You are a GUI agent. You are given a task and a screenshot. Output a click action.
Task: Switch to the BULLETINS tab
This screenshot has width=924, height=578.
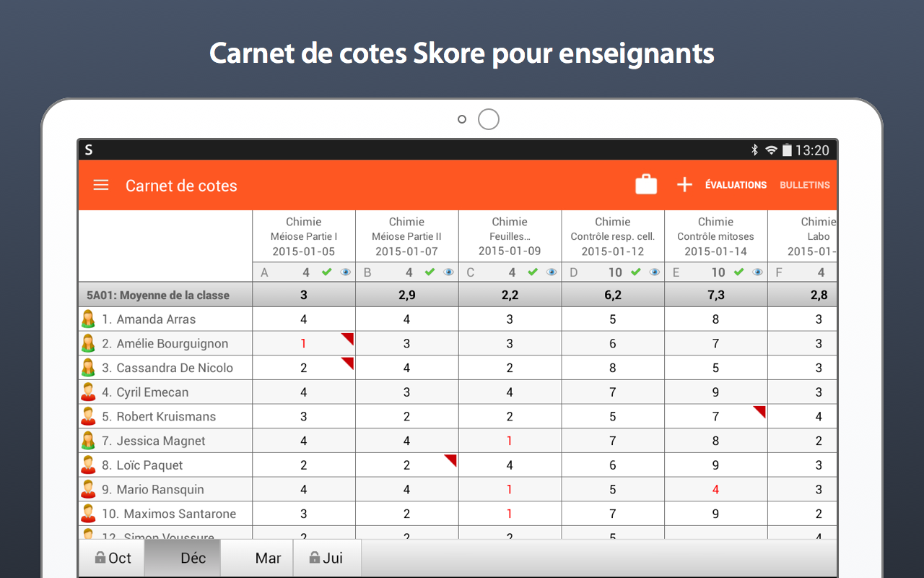804,185
